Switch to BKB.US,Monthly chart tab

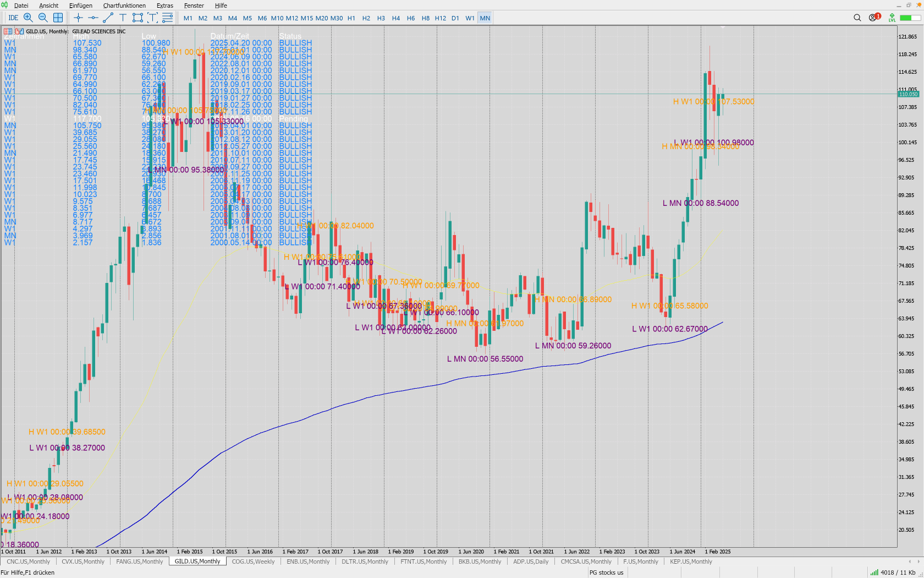[480, 561]
